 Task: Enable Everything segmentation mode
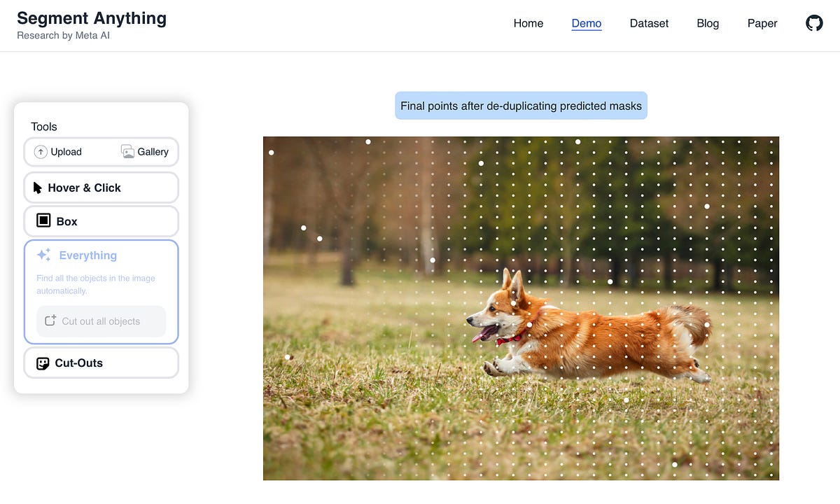(x=87, y=255)
